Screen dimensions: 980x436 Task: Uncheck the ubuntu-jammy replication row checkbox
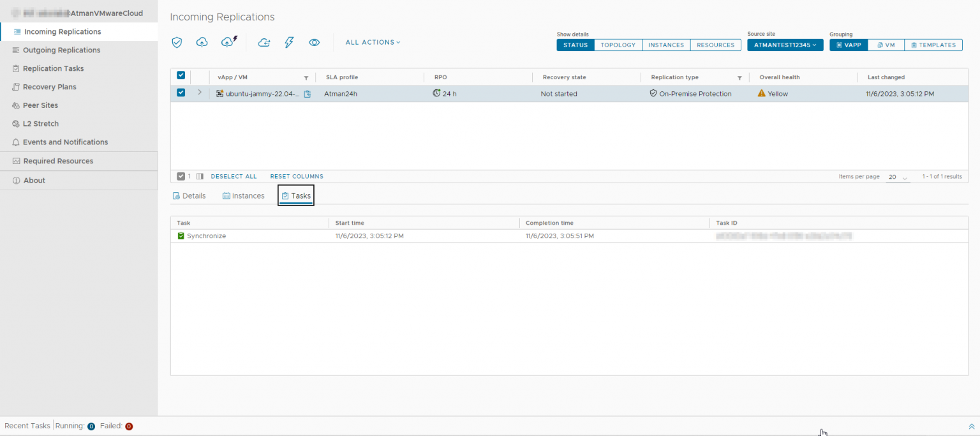[181, 93]
